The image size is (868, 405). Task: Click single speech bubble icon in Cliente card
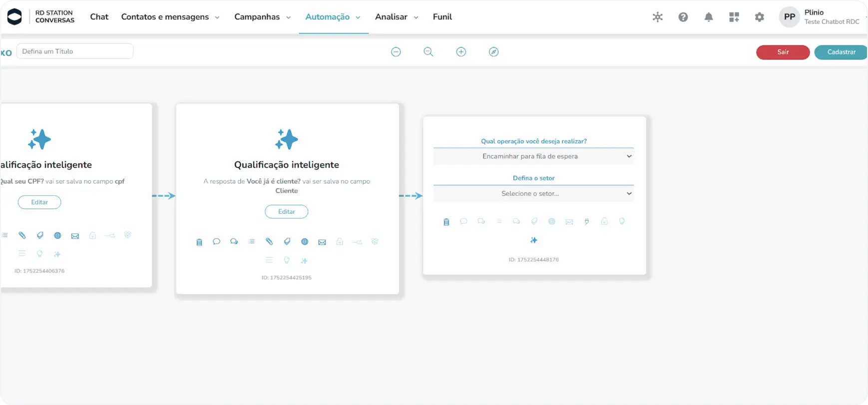(216, 242)
